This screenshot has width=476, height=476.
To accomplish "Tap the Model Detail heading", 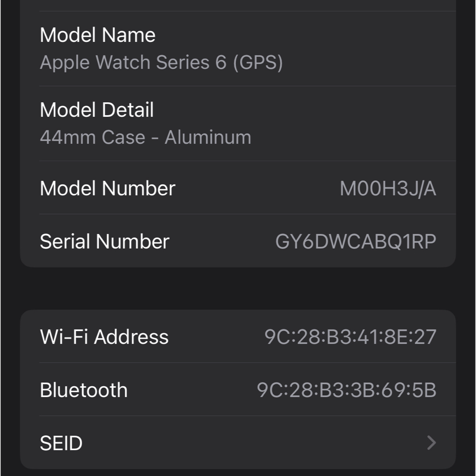I will pos(97,109).
